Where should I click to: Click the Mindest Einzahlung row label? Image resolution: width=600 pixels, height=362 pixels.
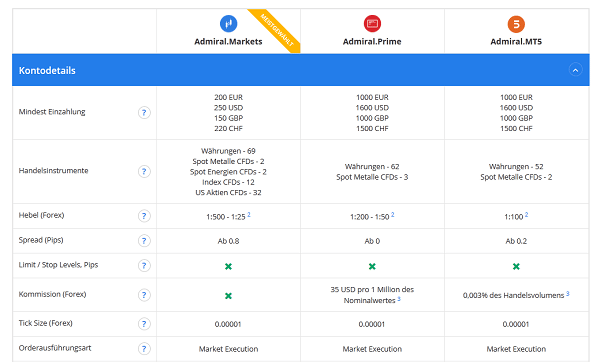coord(52,112)
